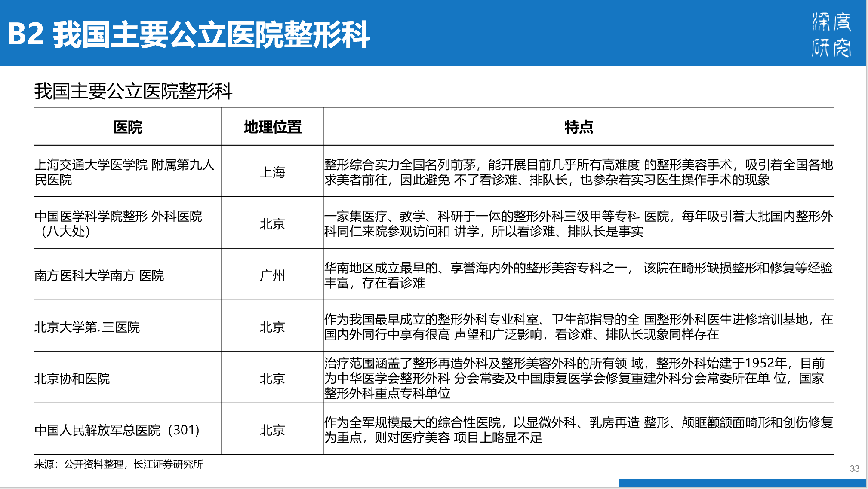The image size is (868, 489).
Task: Click the description starting 华南地区成立最早的
Action: pos(579,275)
